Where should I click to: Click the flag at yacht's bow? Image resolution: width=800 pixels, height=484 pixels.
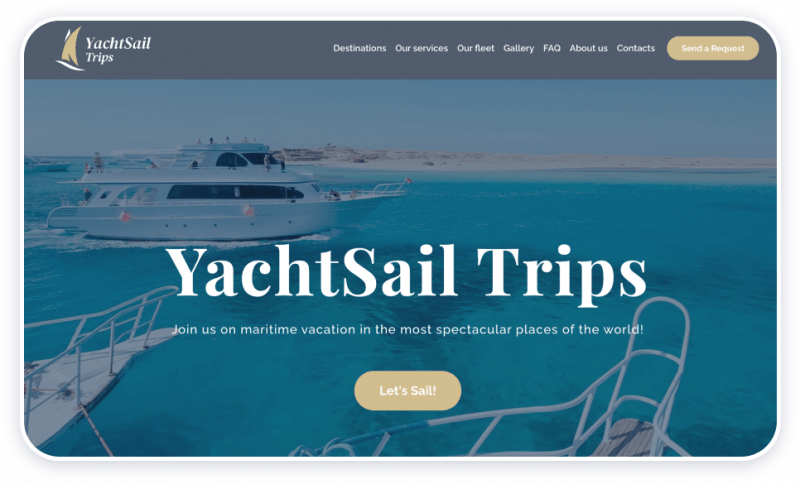[x=408, y=181]
